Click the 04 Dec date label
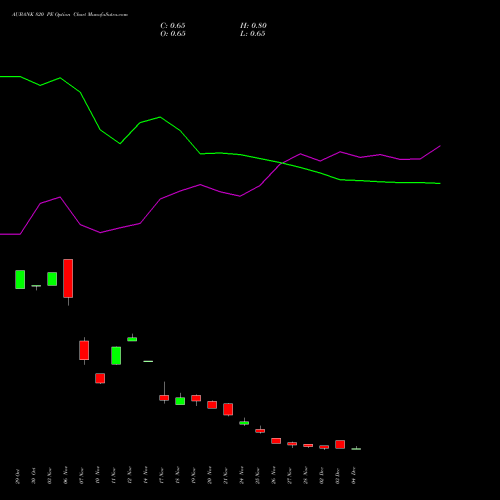Image resolution: width=500 pixels, height=500 pixels. click(x=354, y=476)
